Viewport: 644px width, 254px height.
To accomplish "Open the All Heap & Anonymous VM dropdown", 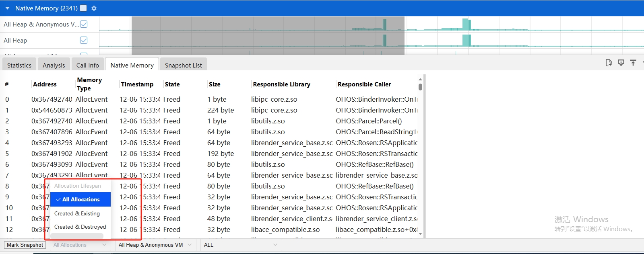I will point(155,245).
